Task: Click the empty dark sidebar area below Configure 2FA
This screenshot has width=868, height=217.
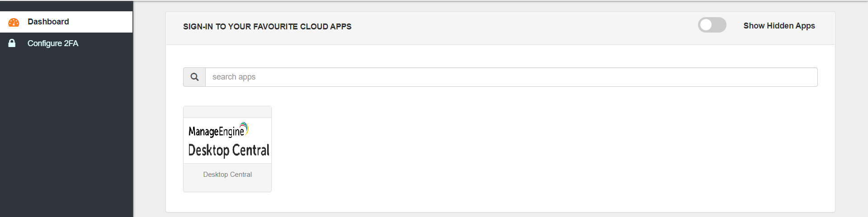Action: point(66,136)
